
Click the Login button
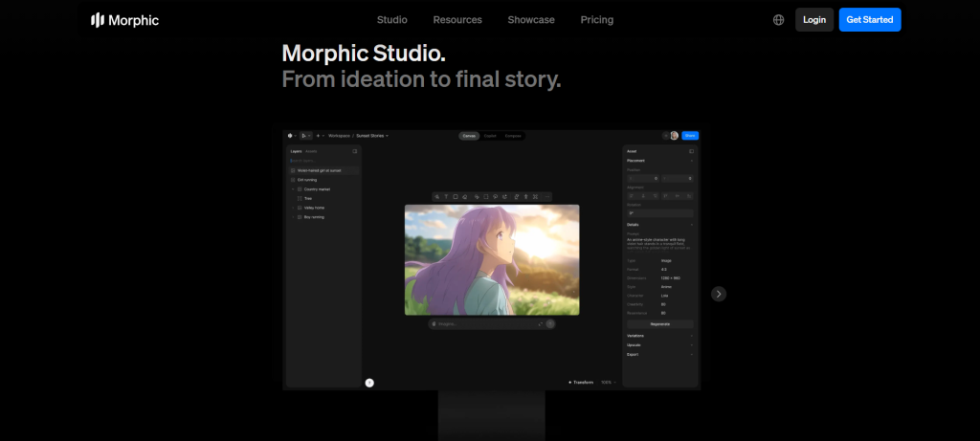[x=814, y=20]
